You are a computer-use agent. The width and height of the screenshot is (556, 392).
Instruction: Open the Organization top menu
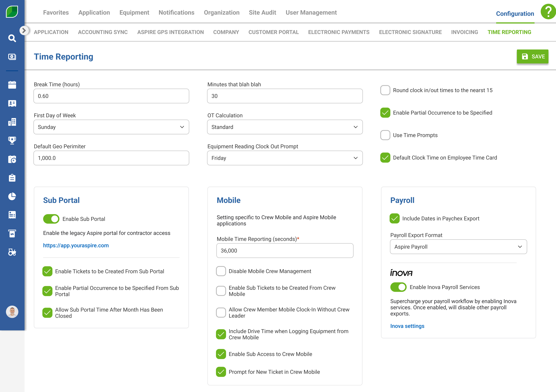click(222, 13)
